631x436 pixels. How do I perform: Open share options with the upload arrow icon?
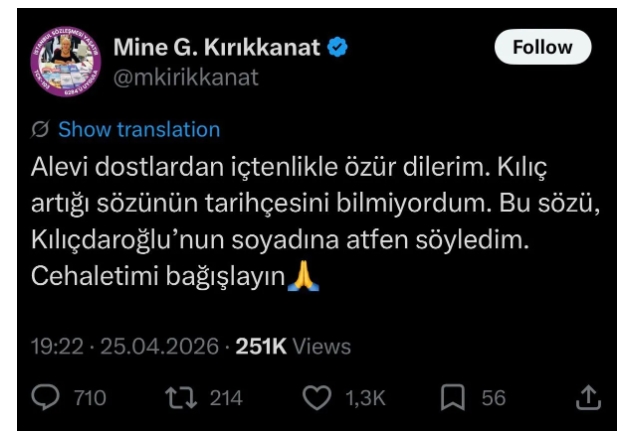coord(588,397)
